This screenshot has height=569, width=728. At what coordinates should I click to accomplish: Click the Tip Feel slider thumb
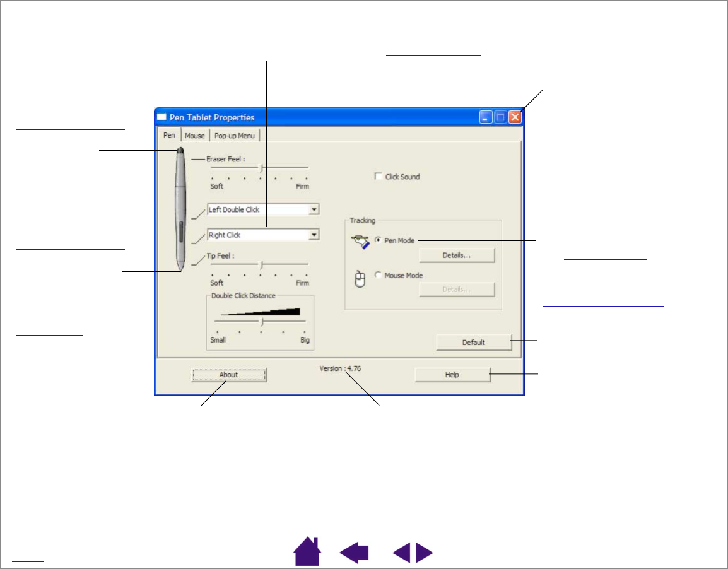(x=261, y=265)
